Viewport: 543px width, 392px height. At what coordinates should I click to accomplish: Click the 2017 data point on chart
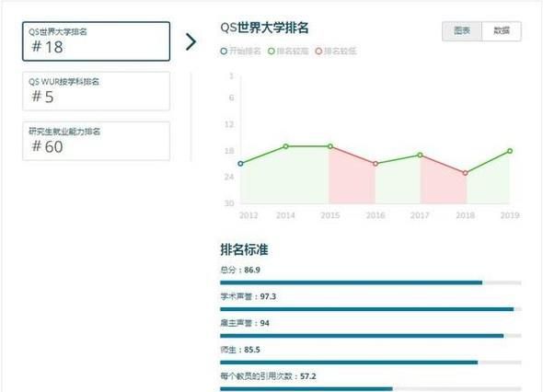420,156
